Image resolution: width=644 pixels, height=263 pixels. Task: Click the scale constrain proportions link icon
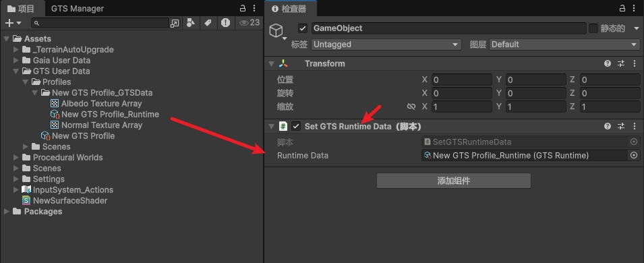tap(411, 107)
